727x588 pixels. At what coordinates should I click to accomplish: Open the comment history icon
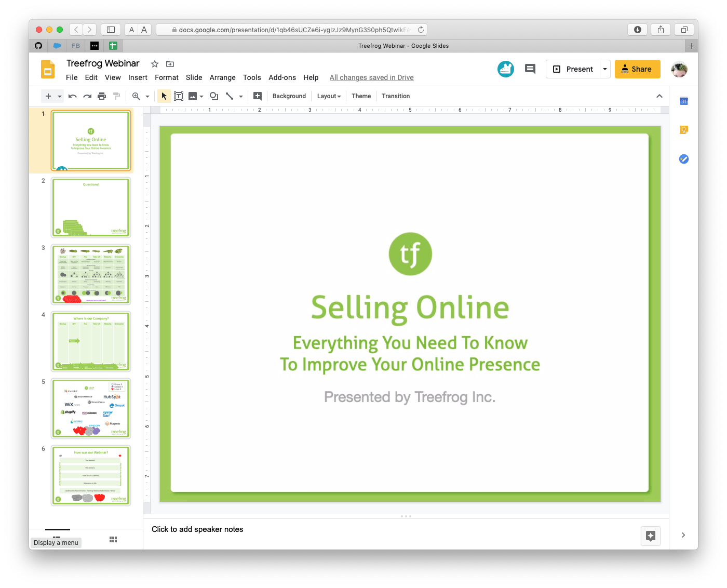tap(530, 69)
